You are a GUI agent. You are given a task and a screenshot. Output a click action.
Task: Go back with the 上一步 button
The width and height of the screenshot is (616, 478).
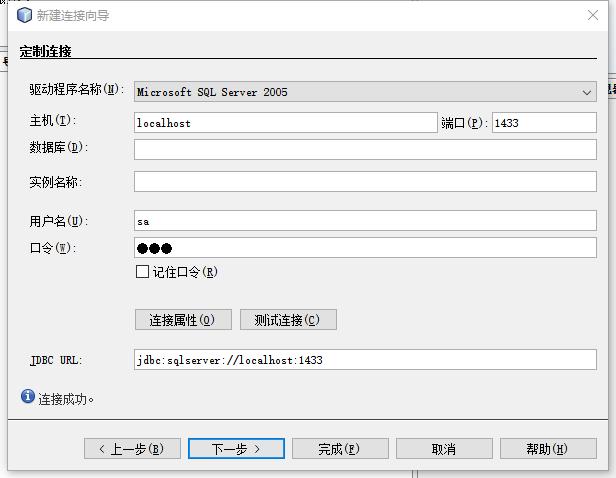coord(132,449)
